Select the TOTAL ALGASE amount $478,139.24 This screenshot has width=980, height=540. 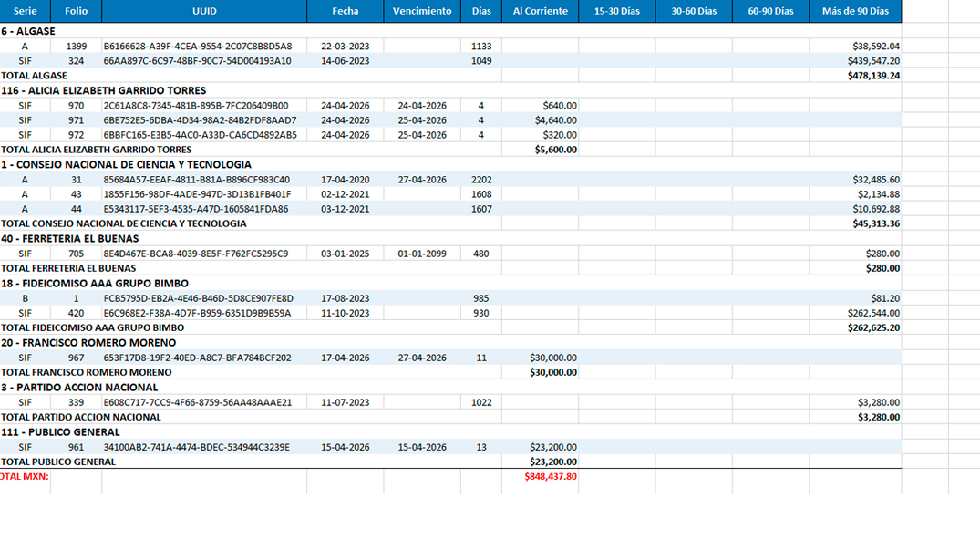click(x=873, y=76)
